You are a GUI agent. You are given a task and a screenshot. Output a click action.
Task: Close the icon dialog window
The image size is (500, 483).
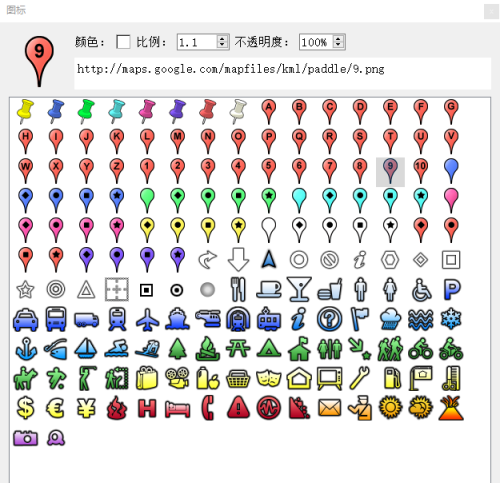point(491,12)
